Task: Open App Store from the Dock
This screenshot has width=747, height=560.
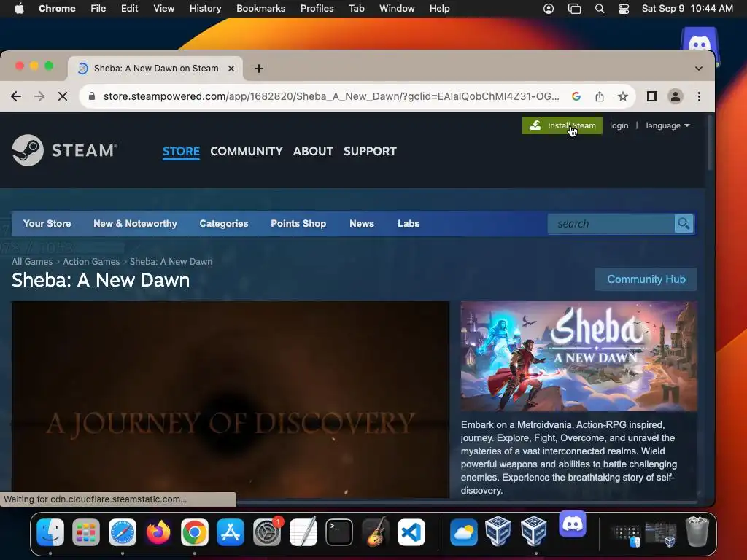Action: click(x=231, y=532)
